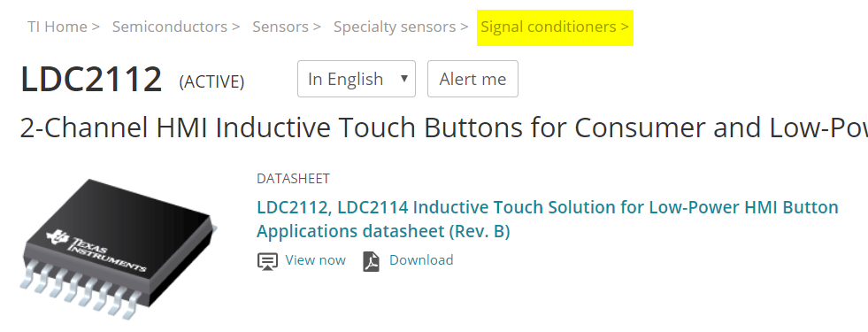Click the DATASHEET section label

tap(293, 179)
